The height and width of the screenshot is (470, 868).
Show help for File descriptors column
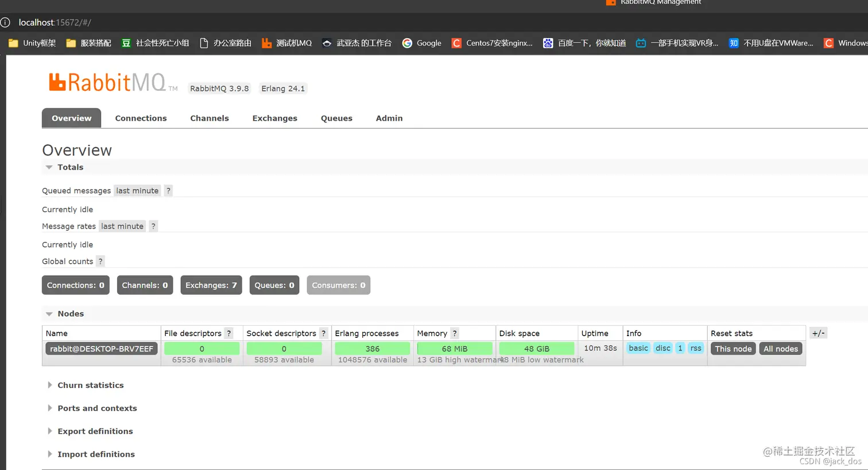tap(228, 333)
